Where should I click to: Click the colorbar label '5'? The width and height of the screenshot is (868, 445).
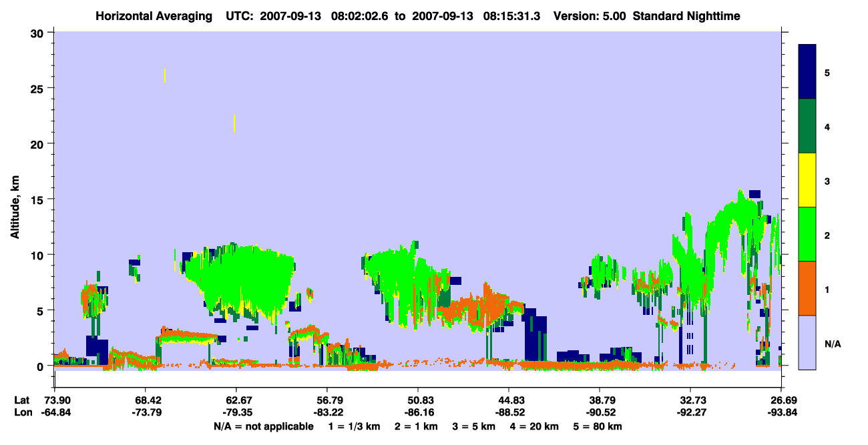click(827, 72)
